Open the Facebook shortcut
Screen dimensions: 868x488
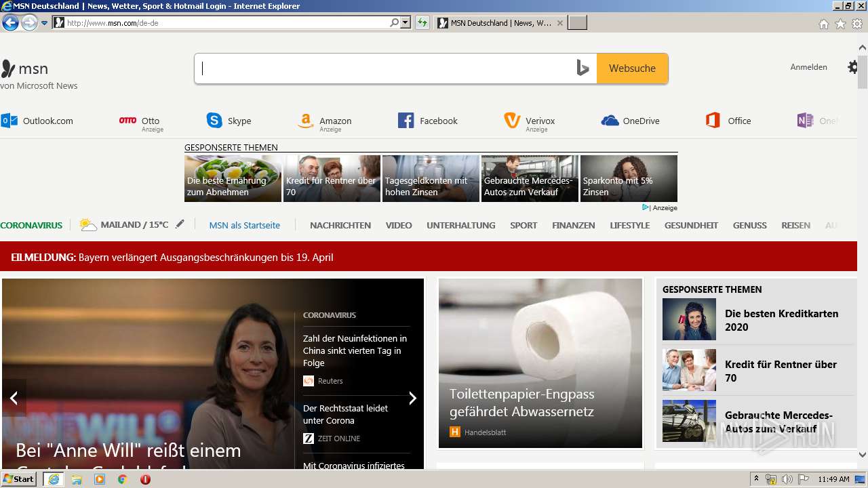[x=428, y=121]
